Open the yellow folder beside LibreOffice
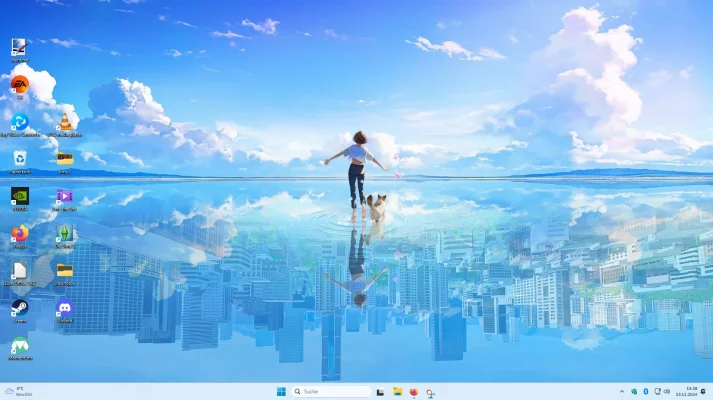 [65, 273]
